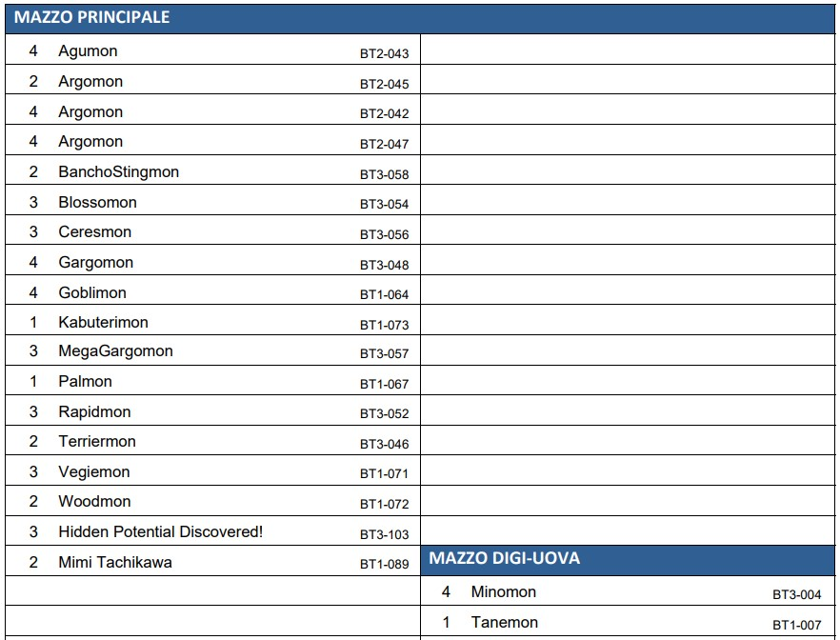The image size is (840, 640).
Task: Click the Mimi Tachikawa entry
Action: click(x=212, y=562)
